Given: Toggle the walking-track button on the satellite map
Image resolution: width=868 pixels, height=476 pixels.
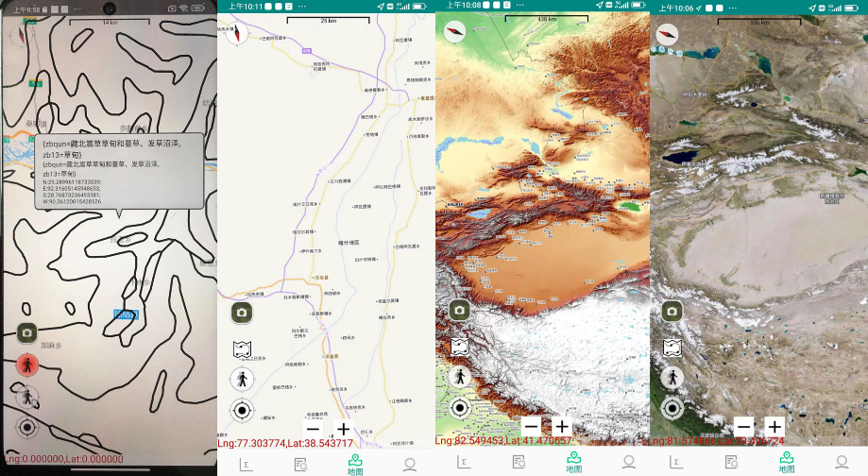Looking at the screenshot, I should click(672, 377).
